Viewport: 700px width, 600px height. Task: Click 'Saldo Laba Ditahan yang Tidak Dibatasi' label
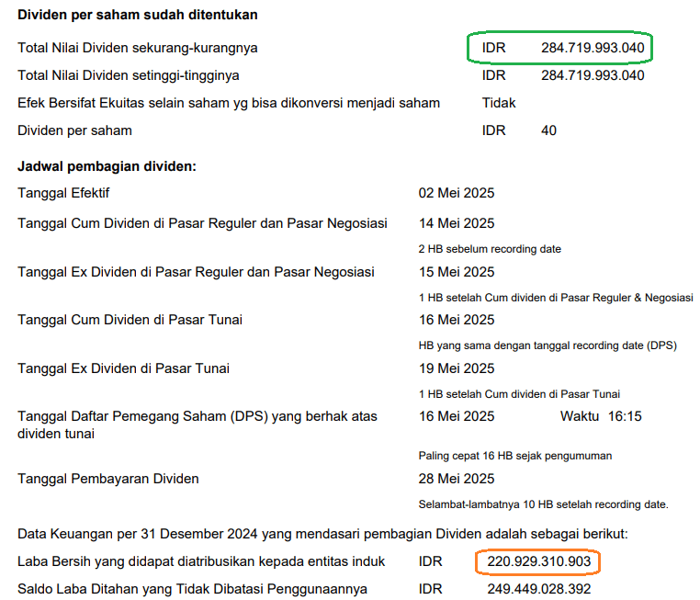pos(192,589)
